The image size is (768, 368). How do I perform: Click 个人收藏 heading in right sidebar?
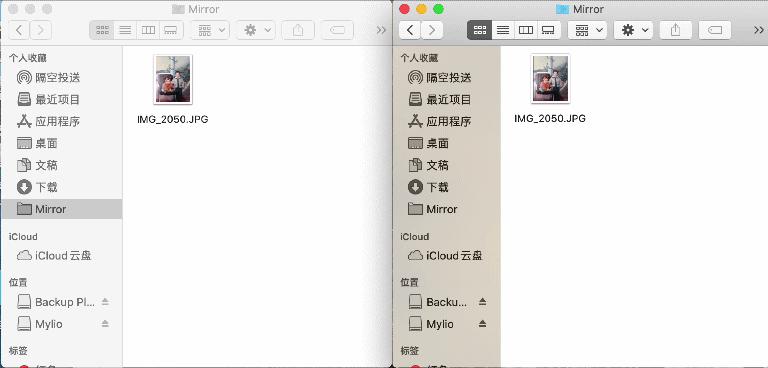(x=419, y=58)
